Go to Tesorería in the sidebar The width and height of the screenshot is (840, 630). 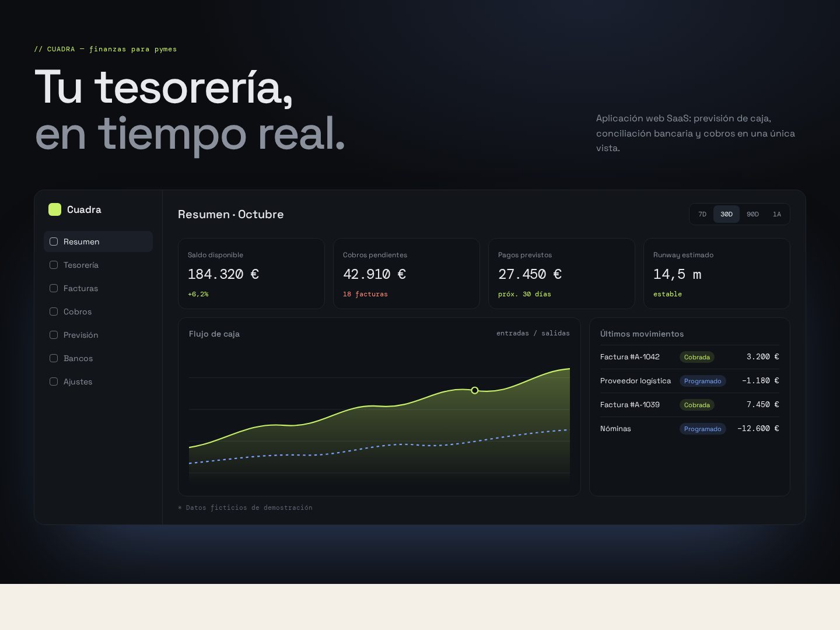(98, 265)
